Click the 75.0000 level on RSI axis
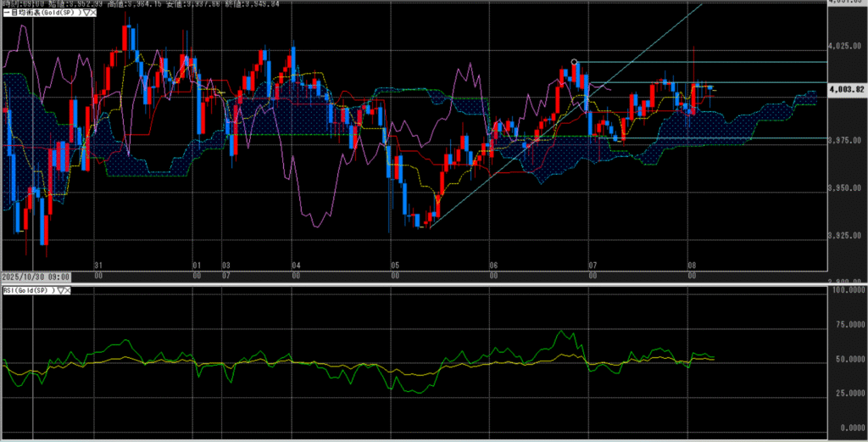 point(847,325)
